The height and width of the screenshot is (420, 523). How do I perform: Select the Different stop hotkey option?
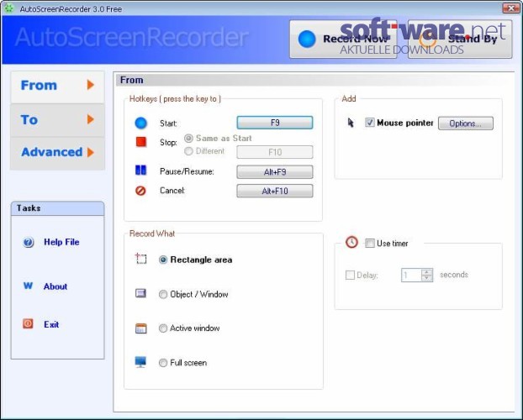pyautogui.click(x=188, y=151)
